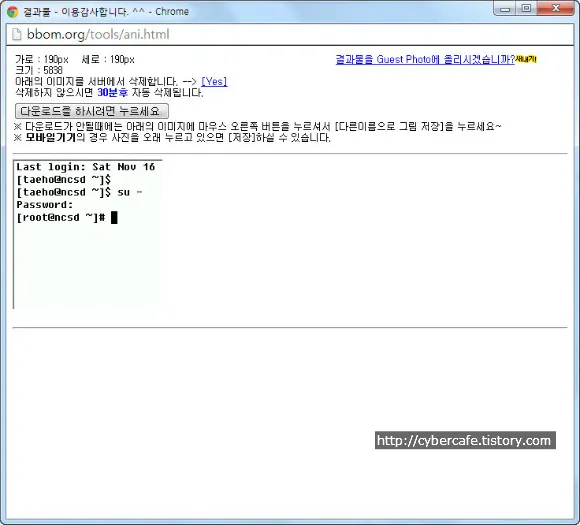Click the page icon beside the URL
This screenshot has width=580, height=525.
click(17, 34)
